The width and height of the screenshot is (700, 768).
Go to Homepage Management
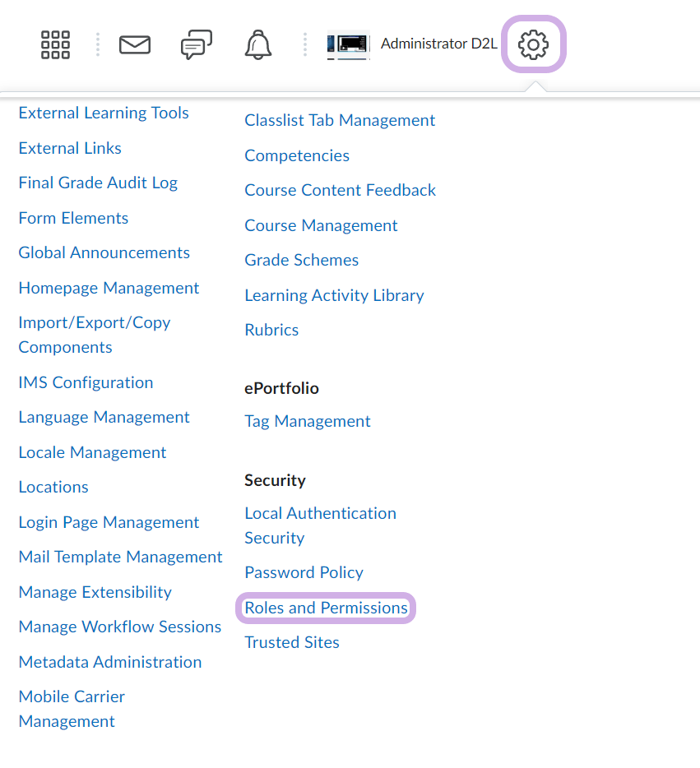[x=109, y=288]
